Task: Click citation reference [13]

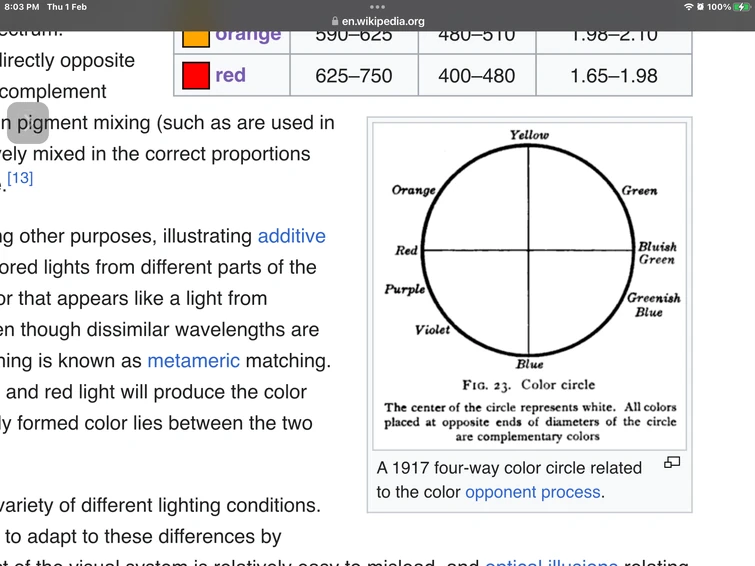Action: (x=20, y=178)
